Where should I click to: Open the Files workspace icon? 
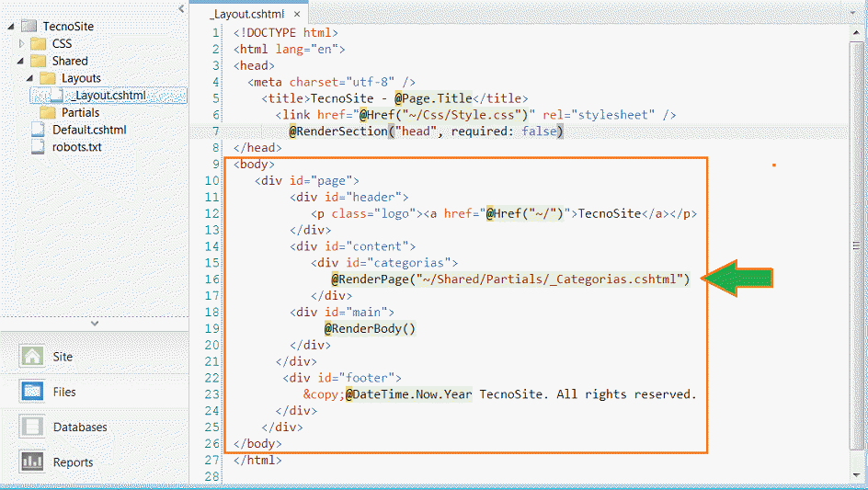click(x=32, y=392)
